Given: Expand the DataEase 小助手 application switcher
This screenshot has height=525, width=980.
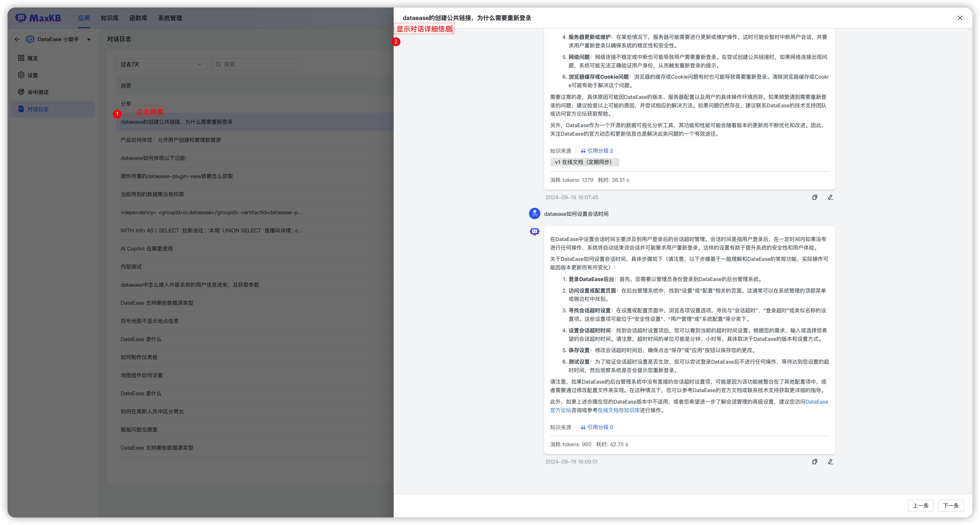Looking at the screenshot, I should tap(89, 39).
